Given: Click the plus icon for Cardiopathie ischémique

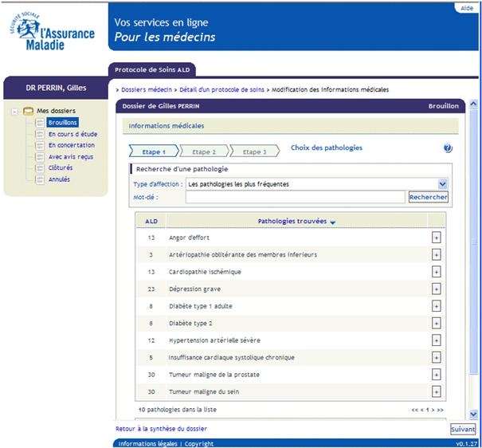Looking at the screenshot, I should point(436,272).
